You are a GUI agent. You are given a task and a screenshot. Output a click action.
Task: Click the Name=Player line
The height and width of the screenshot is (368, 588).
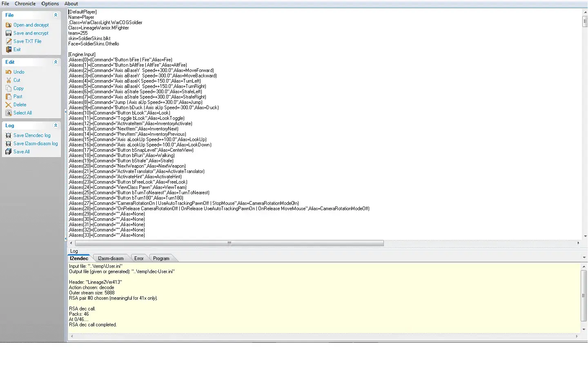click(x=81, y=17)
